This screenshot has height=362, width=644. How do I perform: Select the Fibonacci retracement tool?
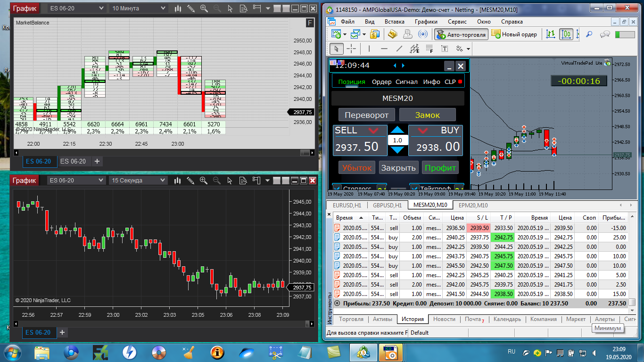(x=429, y=49)
